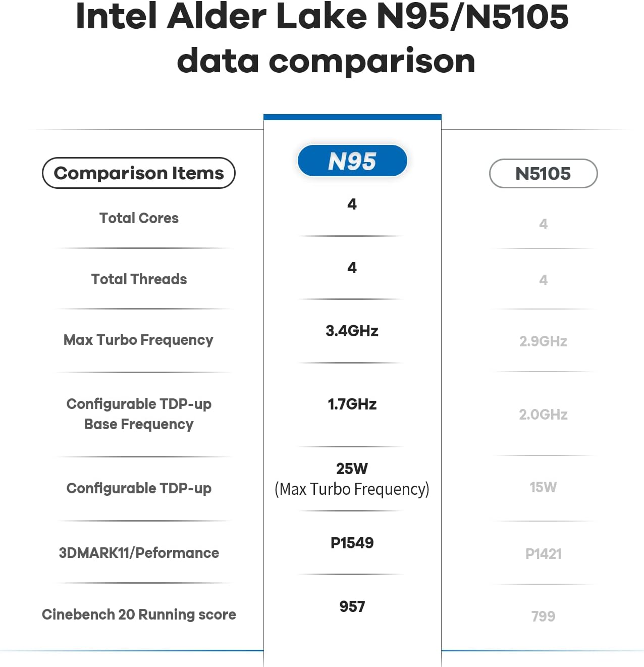Select the 799 Cinebench score
644x667 pixels.
(x=543, y=617)
